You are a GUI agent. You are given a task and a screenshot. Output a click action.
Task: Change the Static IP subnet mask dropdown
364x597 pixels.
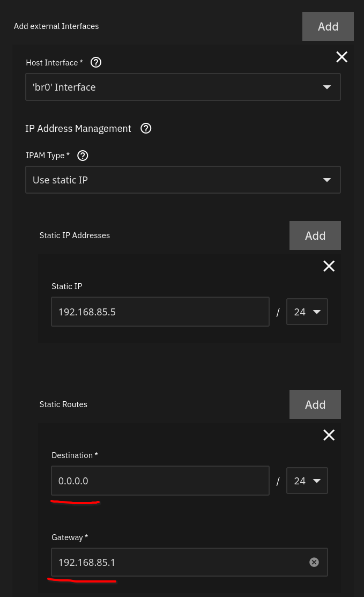pos(307,312)
